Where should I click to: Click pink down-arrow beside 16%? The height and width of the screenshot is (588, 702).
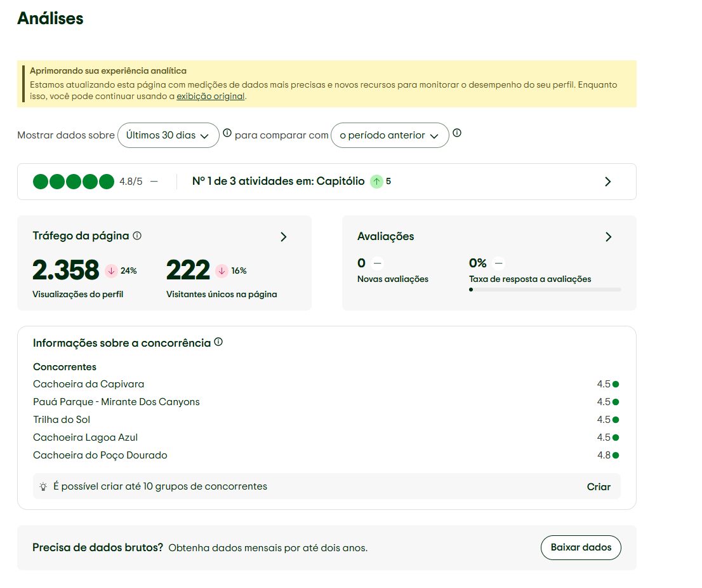222,271
